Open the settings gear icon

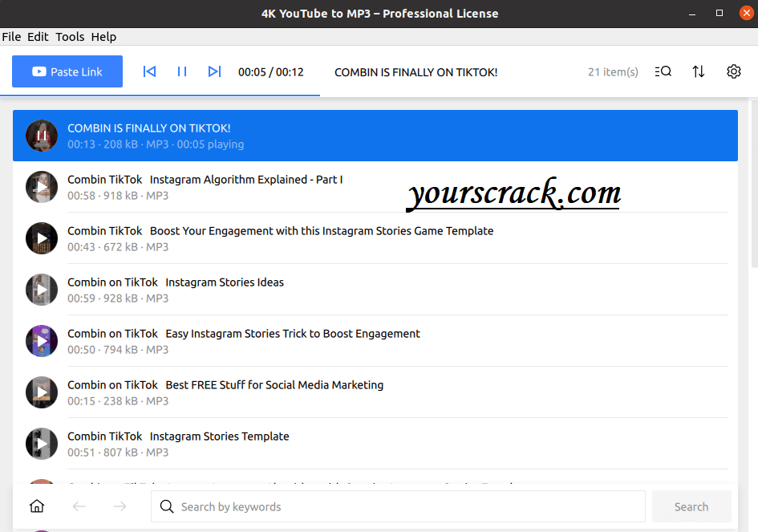tap(734, 71)
